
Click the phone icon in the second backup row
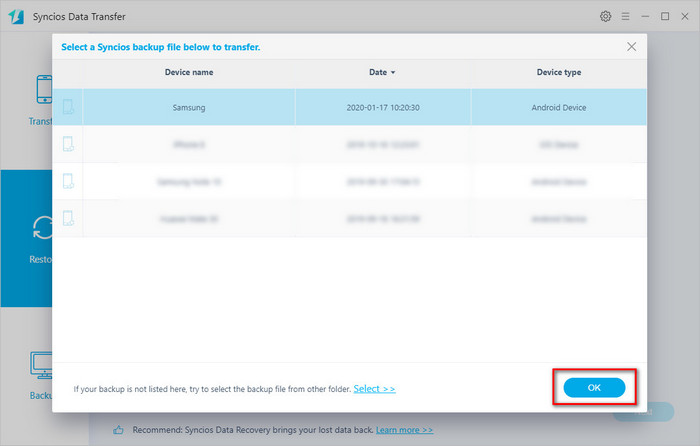68,144
